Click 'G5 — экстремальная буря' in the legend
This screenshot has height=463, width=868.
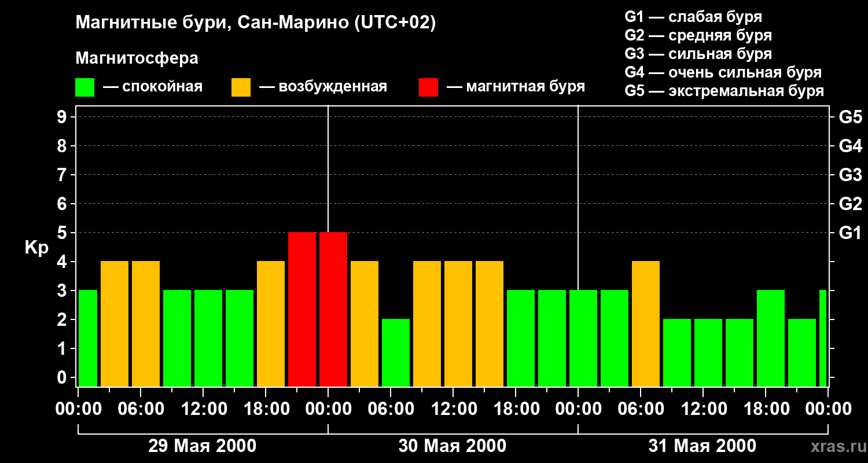(724, 91)
